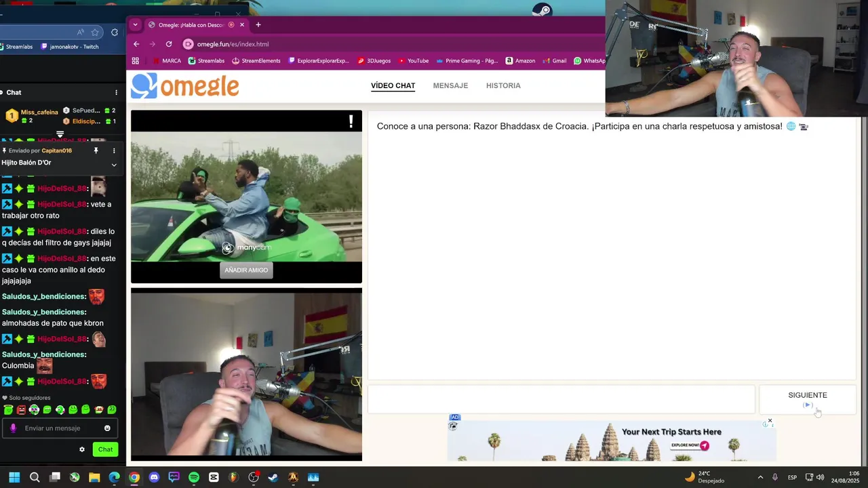Close the Omegle browser tab
This screenshot has width=868, height=488.
click(x=242, y=25)
